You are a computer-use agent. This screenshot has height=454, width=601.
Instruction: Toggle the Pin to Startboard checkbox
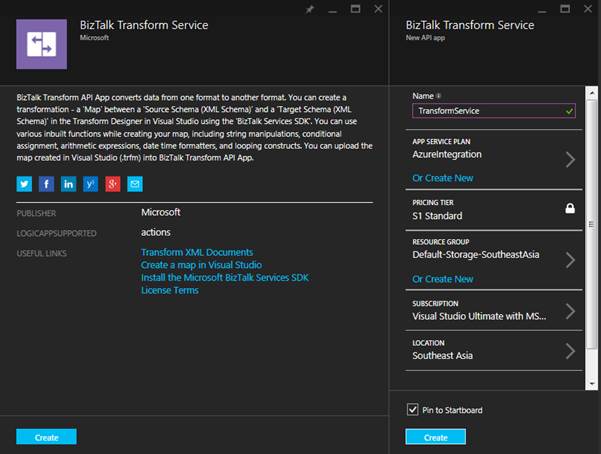click(x=412, y=410)
